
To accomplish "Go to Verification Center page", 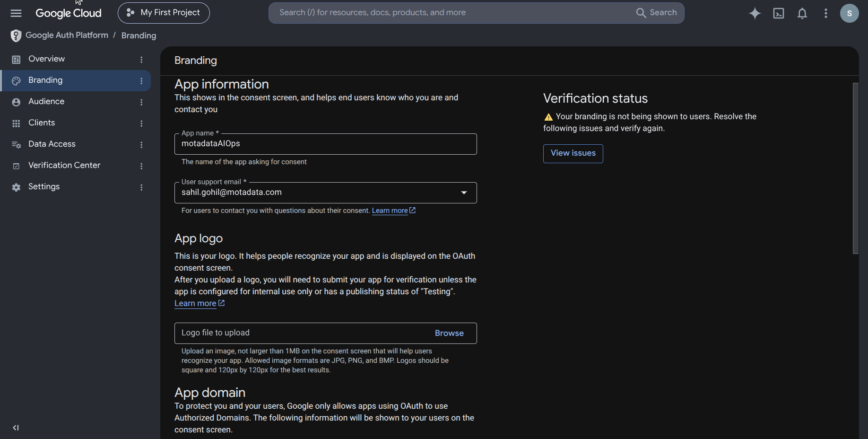I will 64,165.
